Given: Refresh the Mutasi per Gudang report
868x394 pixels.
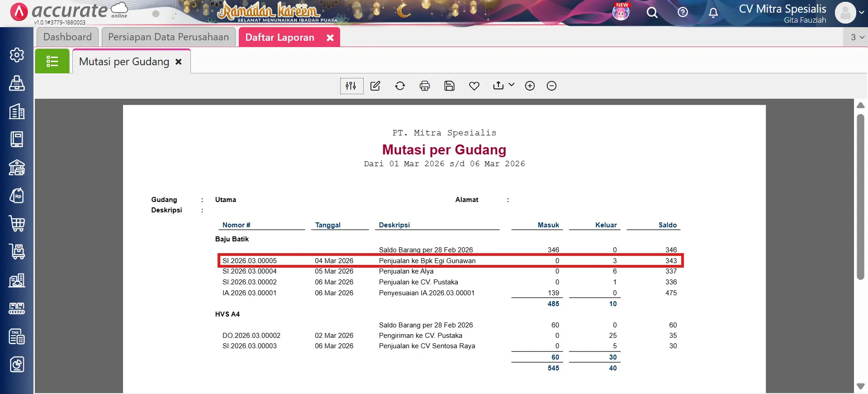Looking at the screenshot, I should click(x=400, y=86).
